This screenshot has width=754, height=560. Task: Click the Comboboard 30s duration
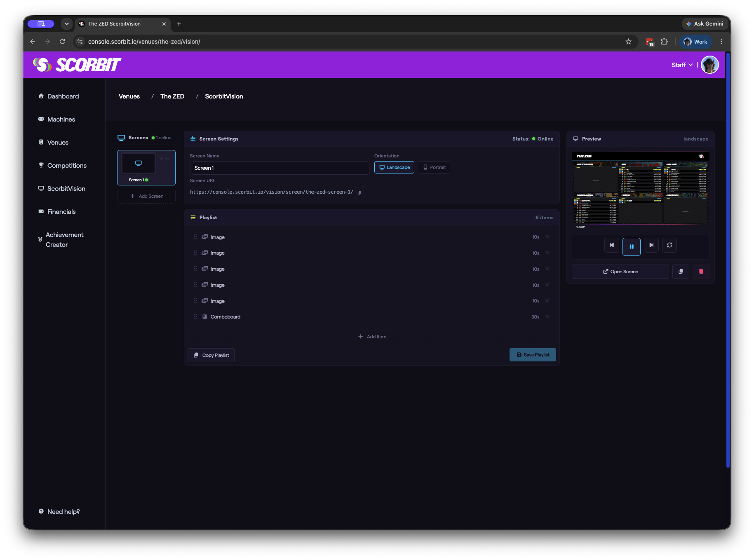(535, 317)
